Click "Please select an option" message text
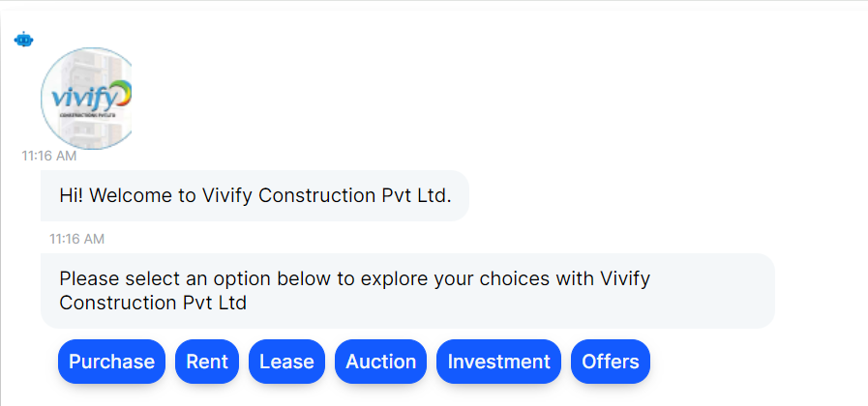 tap(165, 279)
